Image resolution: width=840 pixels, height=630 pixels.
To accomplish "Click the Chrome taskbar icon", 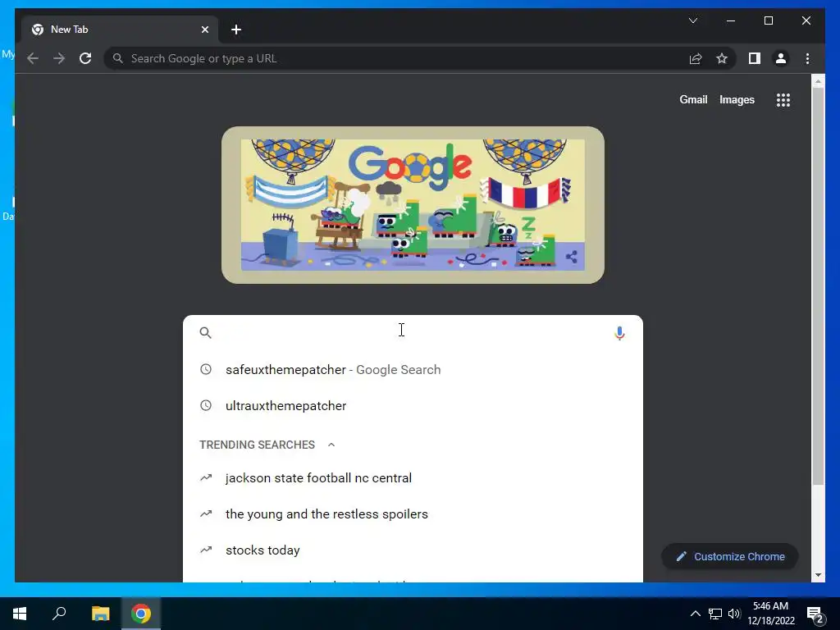I will coord(141,614).
